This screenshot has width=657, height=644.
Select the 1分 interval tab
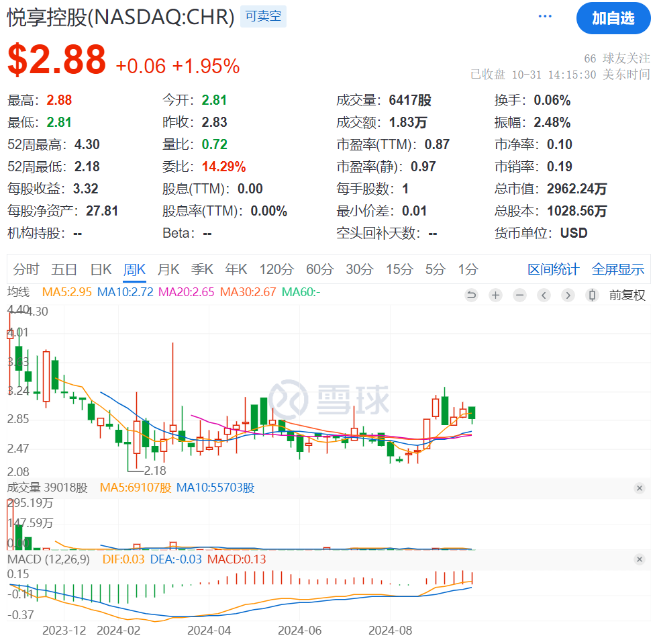click(468, 269)
